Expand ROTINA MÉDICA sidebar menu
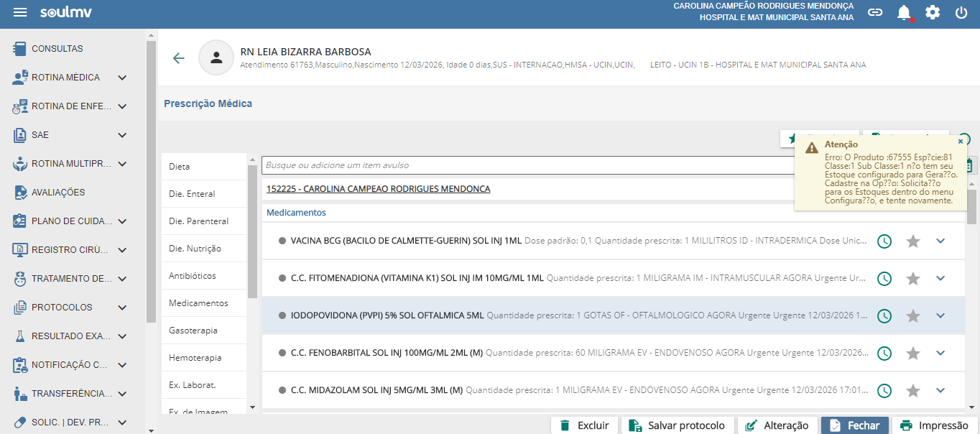 click(x=122, y=78)
